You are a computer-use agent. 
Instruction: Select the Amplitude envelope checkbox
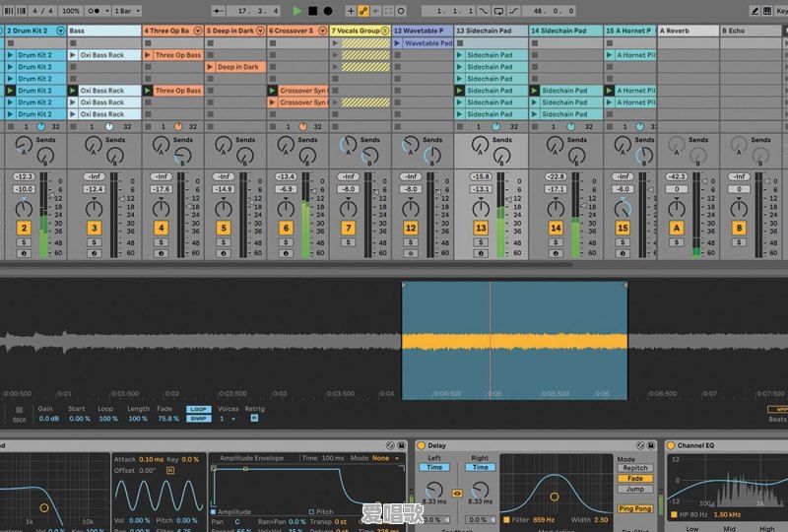pos(214,511)
